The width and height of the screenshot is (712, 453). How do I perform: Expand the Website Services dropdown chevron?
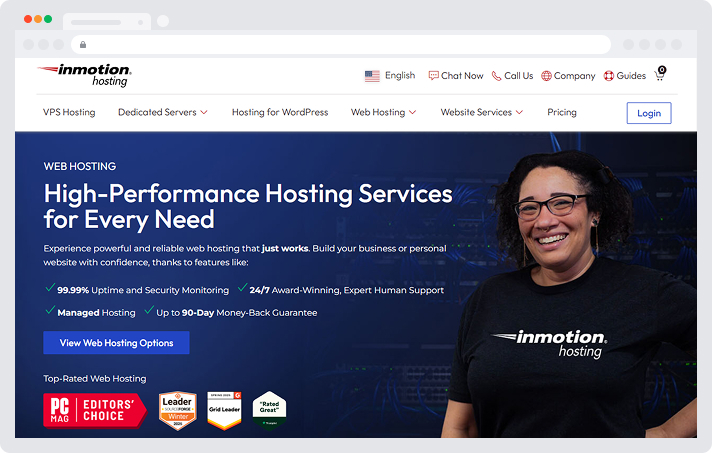pos(519,112)
